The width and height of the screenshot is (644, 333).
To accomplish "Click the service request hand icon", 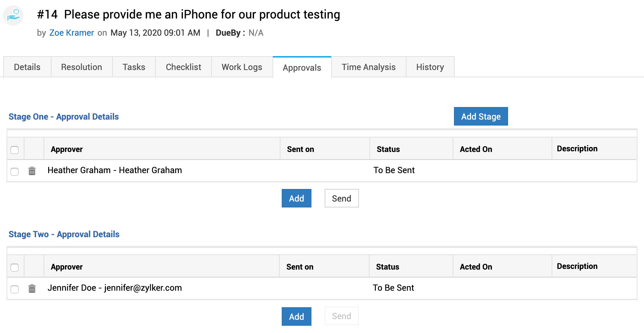I will tap(14, 15).
